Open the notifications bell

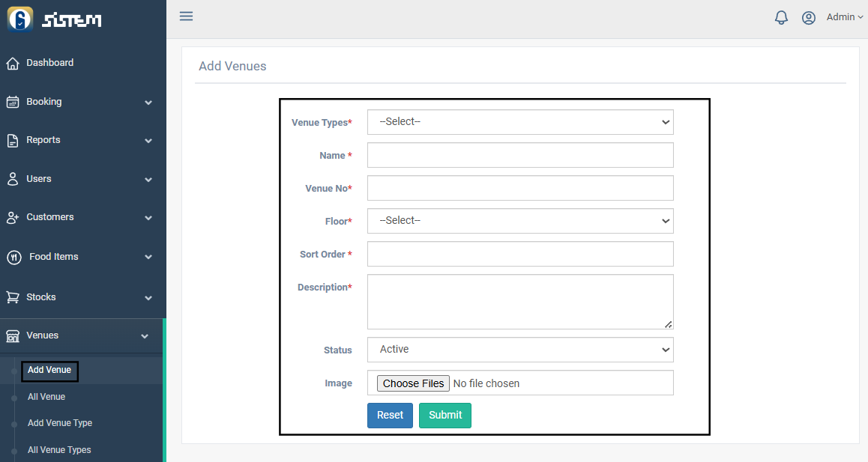coord(781,17)
